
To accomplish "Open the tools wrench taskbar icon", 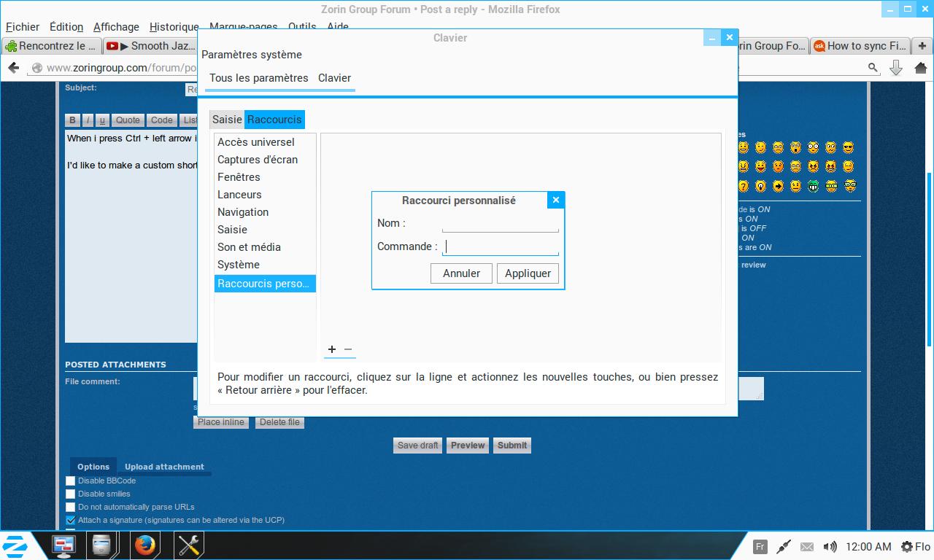I will tap(189, 545).
